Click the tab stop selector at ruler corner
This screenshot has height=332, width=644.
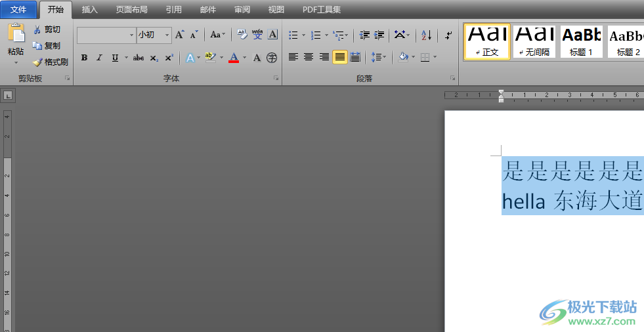pyautogui.click(x=8, y=96)
